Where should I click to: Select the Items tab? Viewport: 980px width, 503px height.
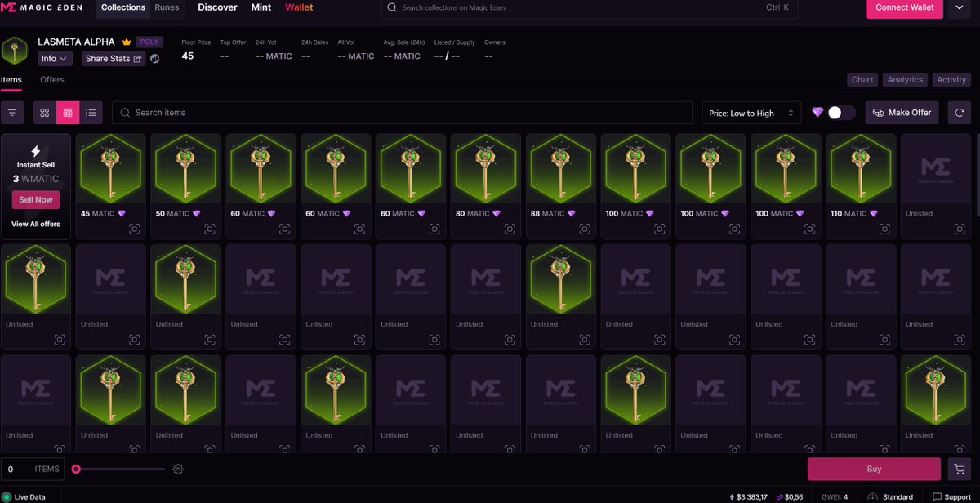[11, 80]
